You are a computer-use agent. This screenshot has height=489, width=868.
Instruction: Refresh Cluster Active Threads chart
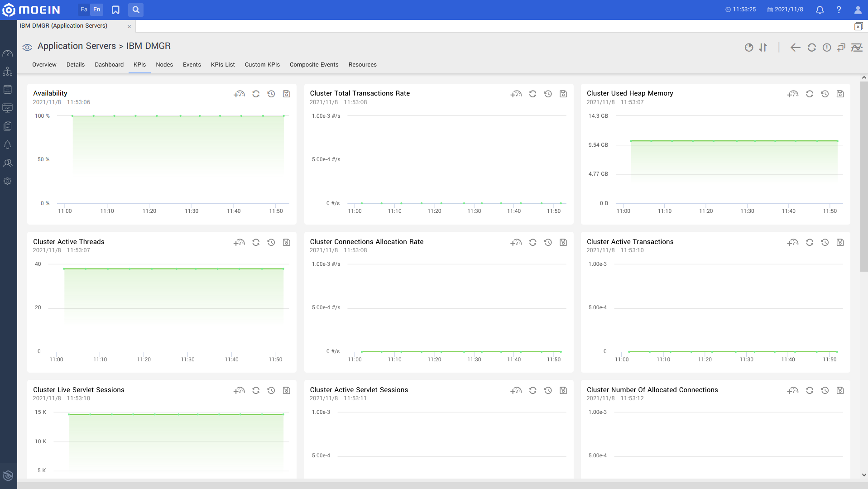pyautogui.click(x=256, y=243)
